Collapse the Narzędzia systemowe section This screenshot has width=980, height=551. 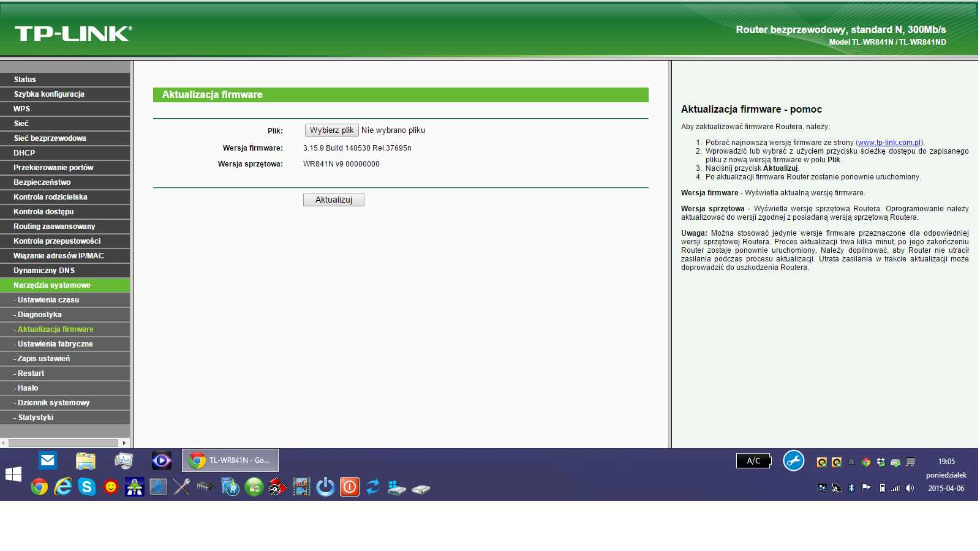tap(52, 285)
